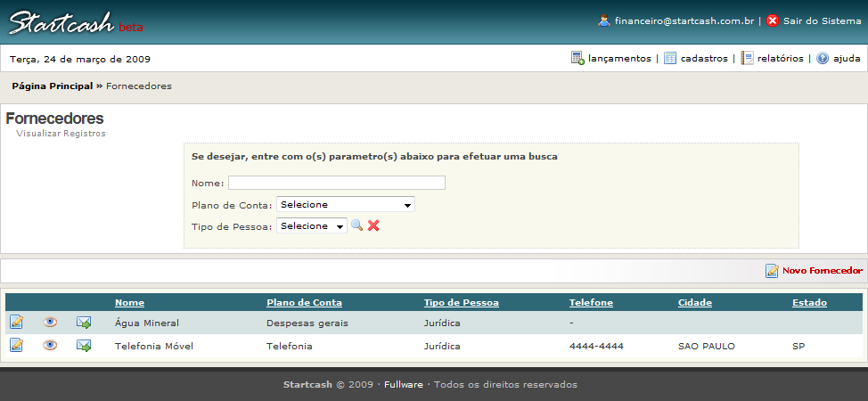The image size is (868, 401).
Task: Send email for Telefonia Móvel supplier
Action: (84, 346)
